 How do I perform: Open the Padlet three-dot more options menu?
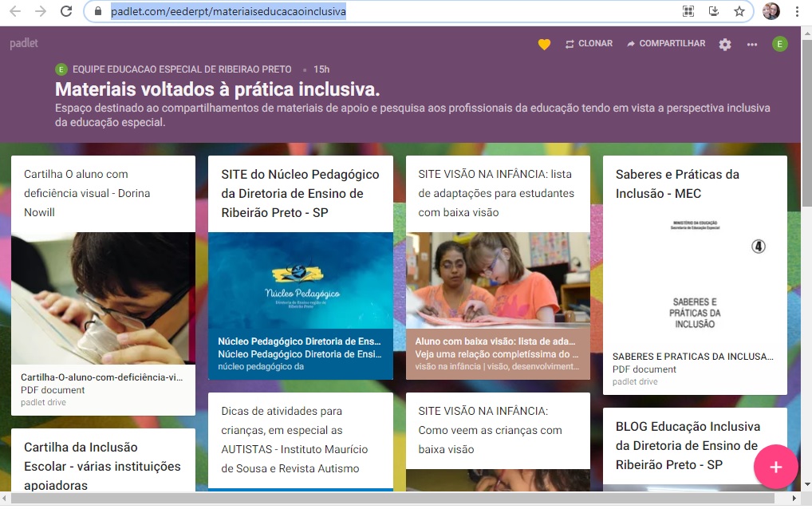pos(752,45)
